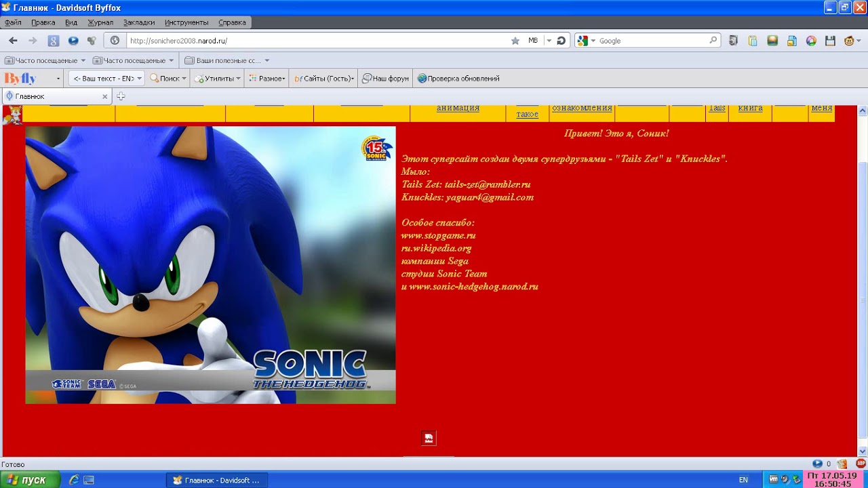Open the Разное toolbar dropdown
Viewport: 868px width, 488px height.
(267, 79)
